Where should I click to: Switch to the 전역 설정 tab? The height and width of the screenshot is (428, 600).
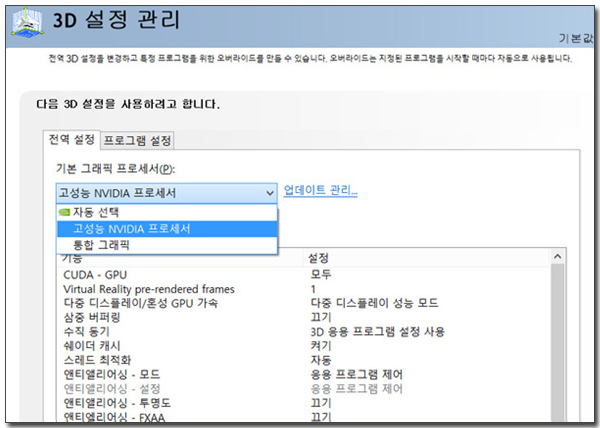point(71,140)
